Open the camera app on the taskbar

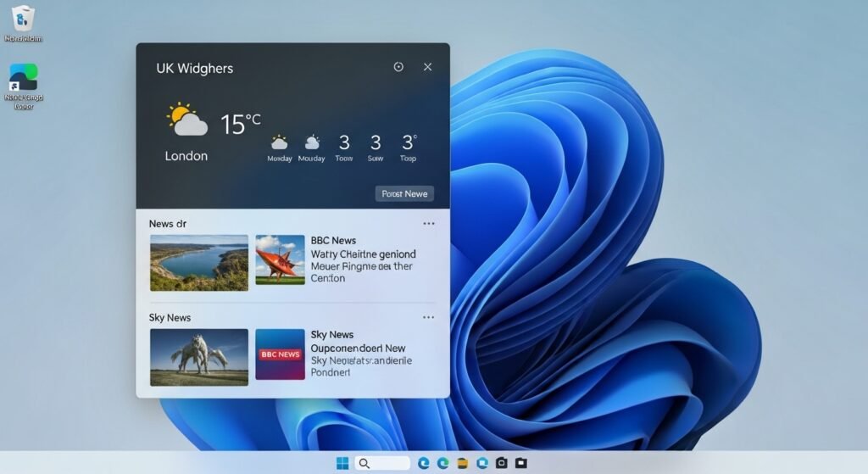[501, 463]
